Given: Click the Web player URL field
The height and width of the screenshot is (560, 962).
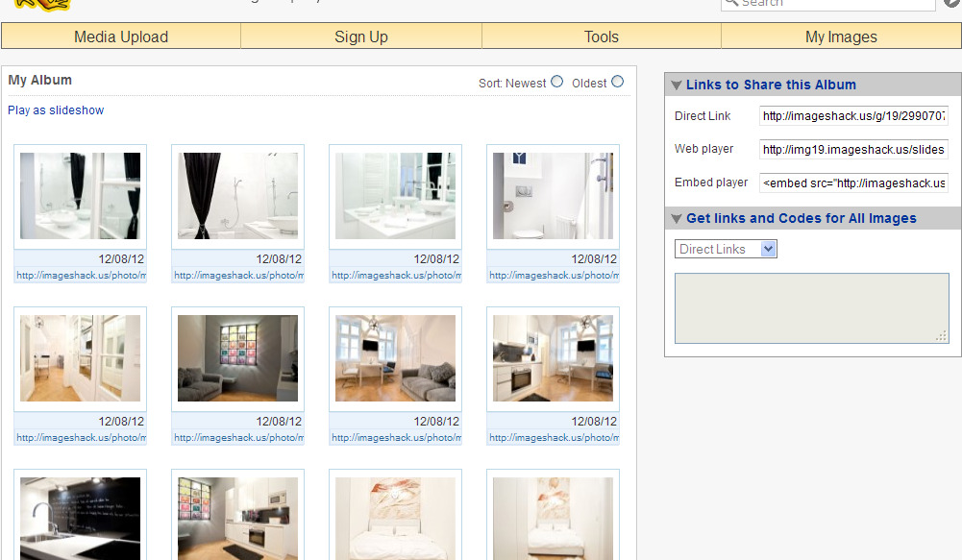Looking at the screenshot, I should pos(853,150).
